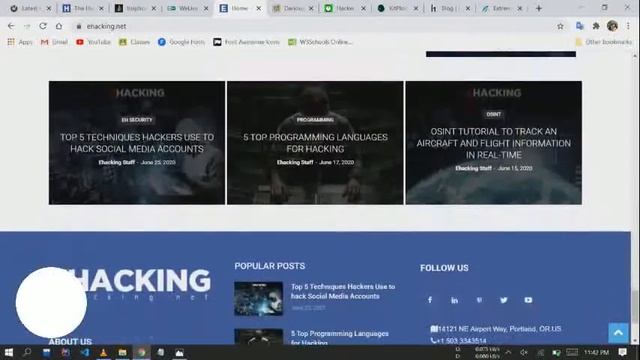The height and width of the screenshot is (360, 640).
Task: Switch to the 'Latest' tab
Action: [29, 8]
